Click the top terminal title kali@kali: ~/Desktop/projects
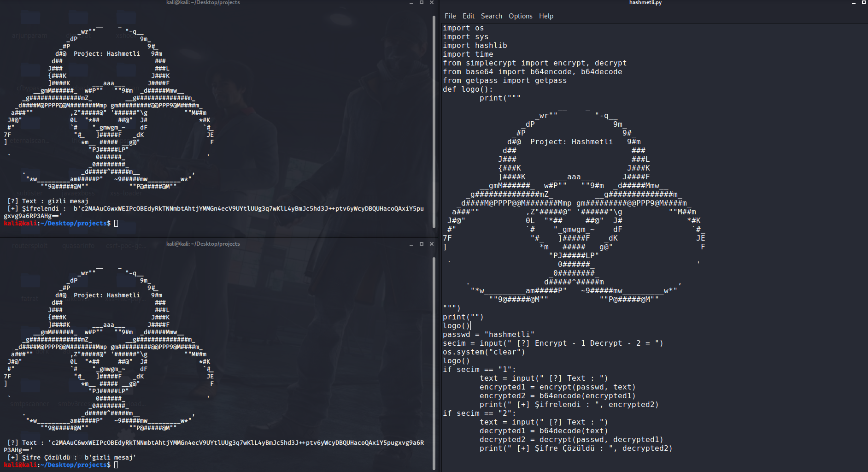Image resolution: width=868 pixels, height=472 pixels. [203, 3]
